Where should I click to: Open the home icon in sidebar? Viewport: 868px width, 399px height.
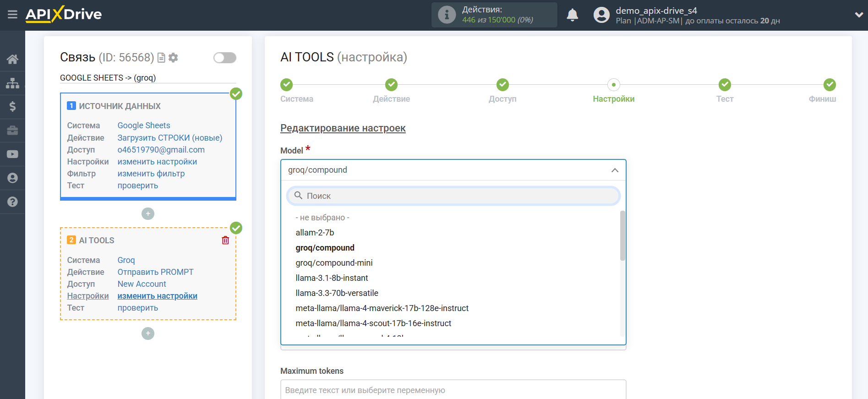[12, 59]
